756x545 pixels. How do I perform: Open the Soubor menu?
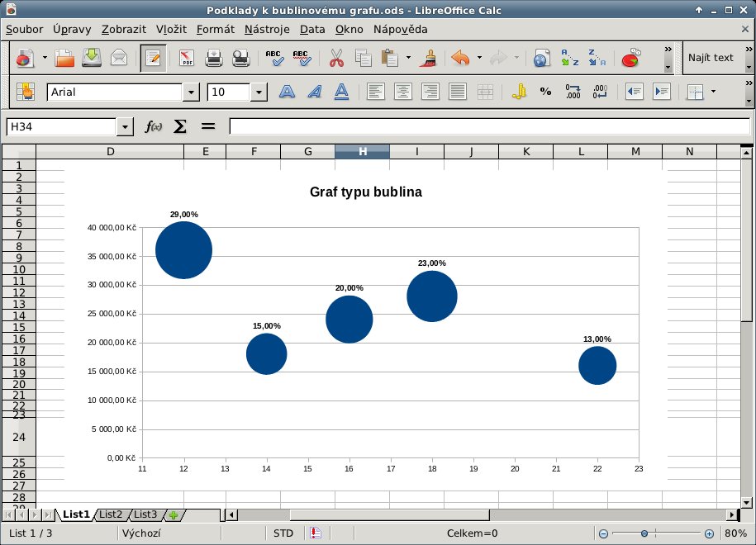[24, 30]
